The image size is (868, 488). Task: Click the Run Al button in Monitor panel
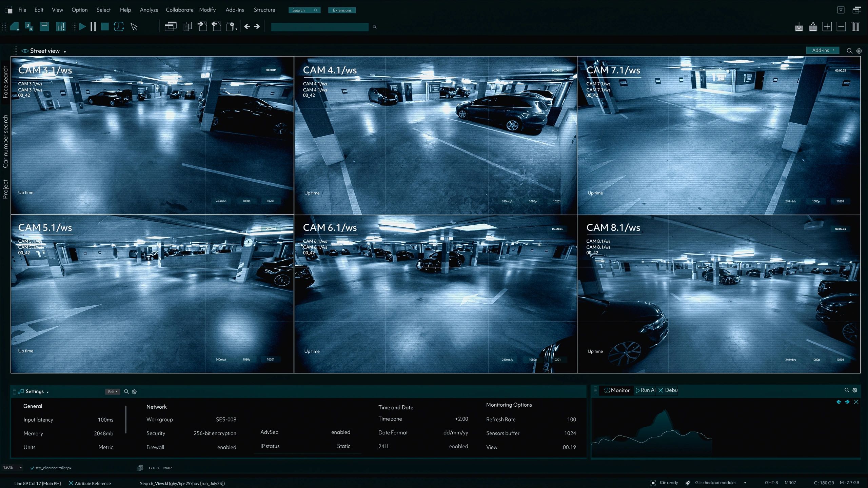point(646,390)
